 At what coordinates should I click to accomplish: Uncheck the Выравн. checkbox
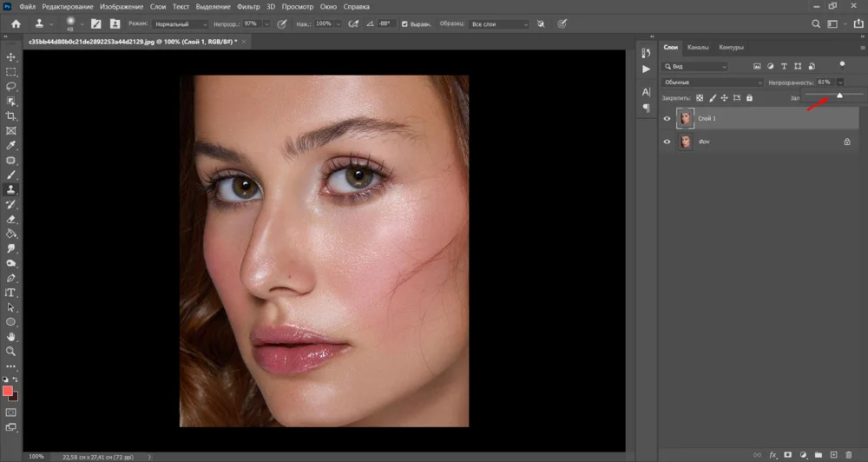click(x=404, y=24)
